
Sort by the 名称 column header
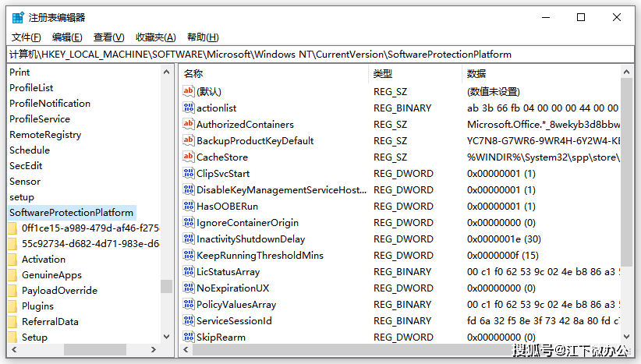273,73
